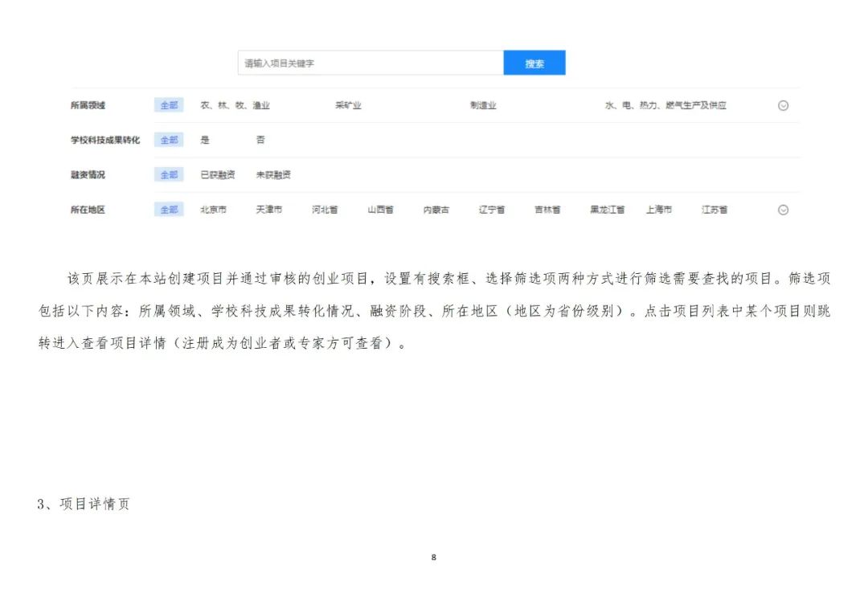
Task: Select 全部 in the 所属领域 filter
Action: coord(169,105)
